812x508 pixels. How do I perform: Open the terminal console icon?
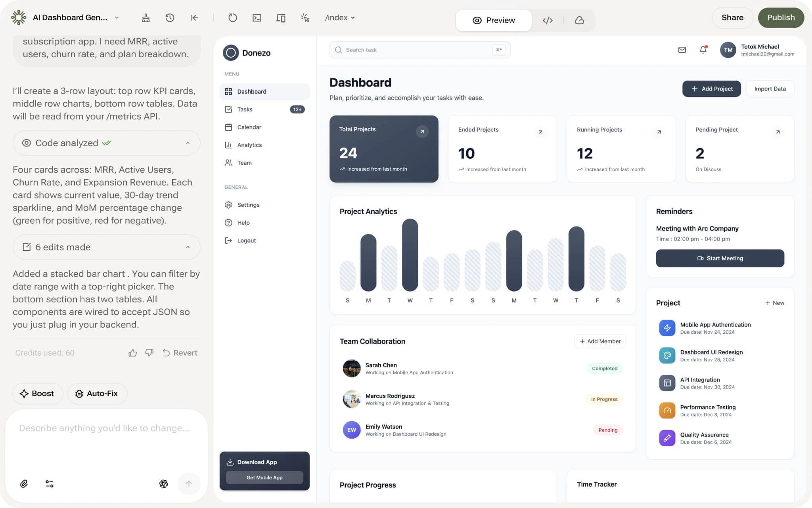pyautogui.click(x=257, y=17)
